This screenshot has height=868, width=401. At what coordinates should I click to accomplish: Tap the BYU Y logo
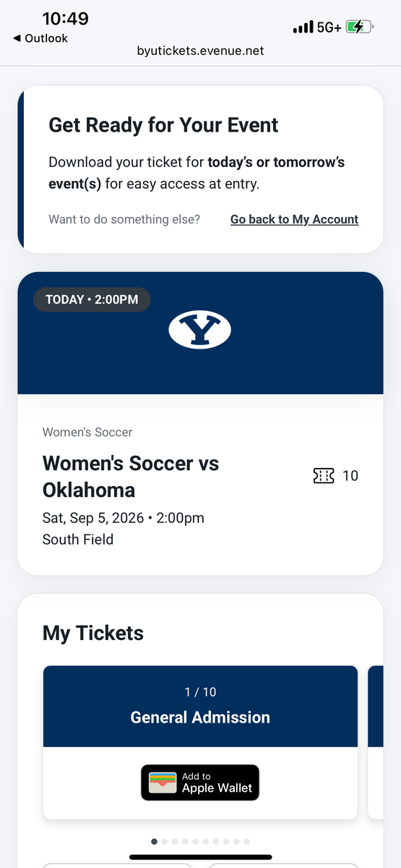(x=200, y=330)
